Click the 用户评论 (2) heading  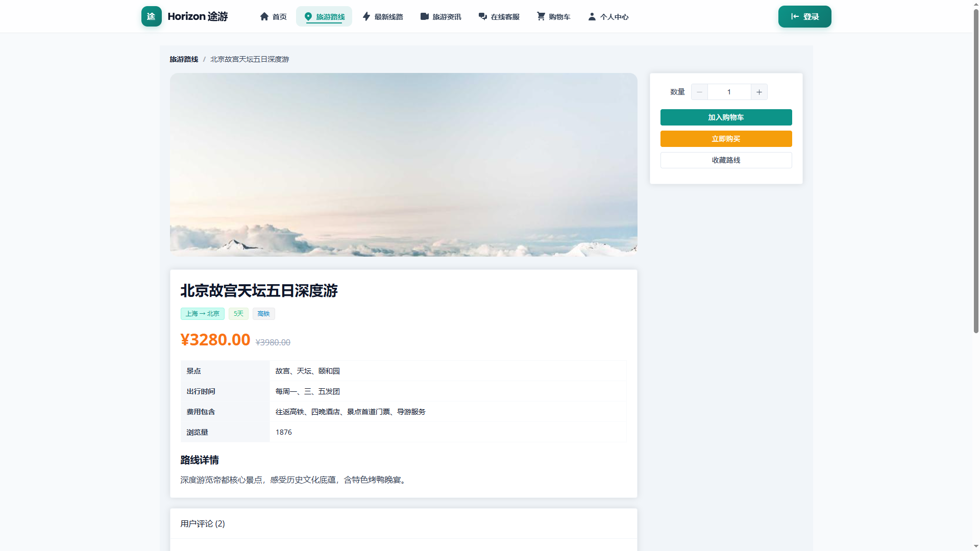(203, 523)
